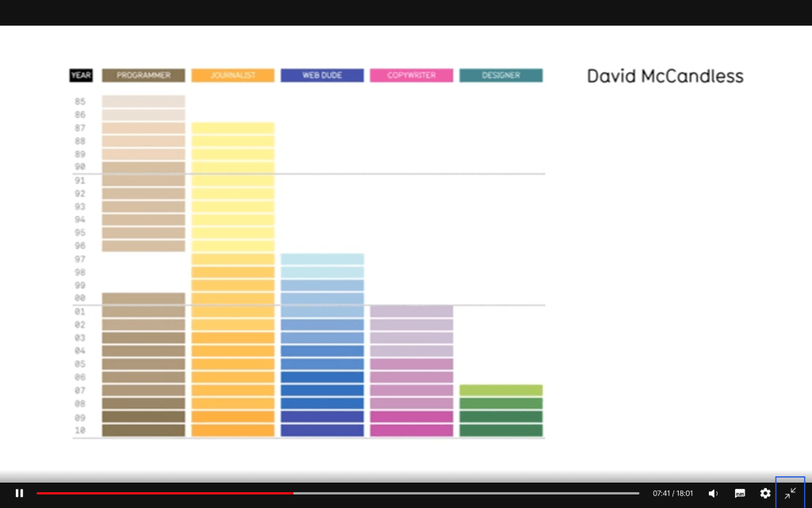Click the light blue Web Dude bar for 97
This screenshot has height=508, width=812.
point(322,260)
